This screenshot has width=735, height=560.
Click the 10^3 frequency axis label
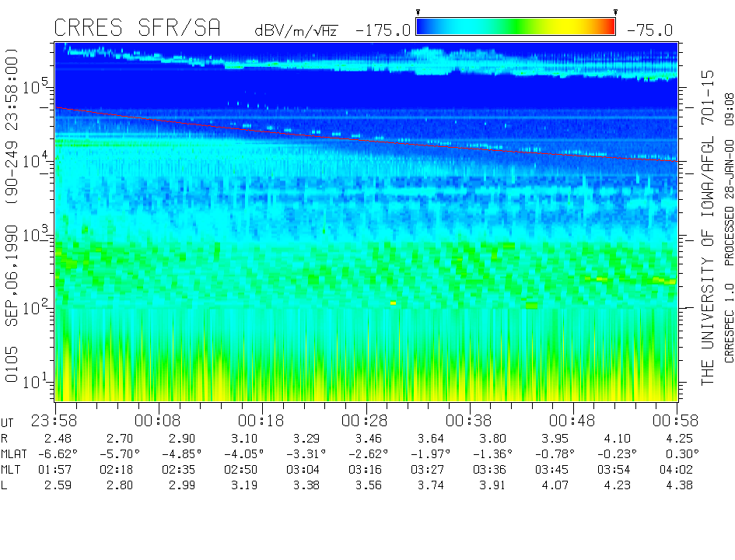tap(36, 232)
